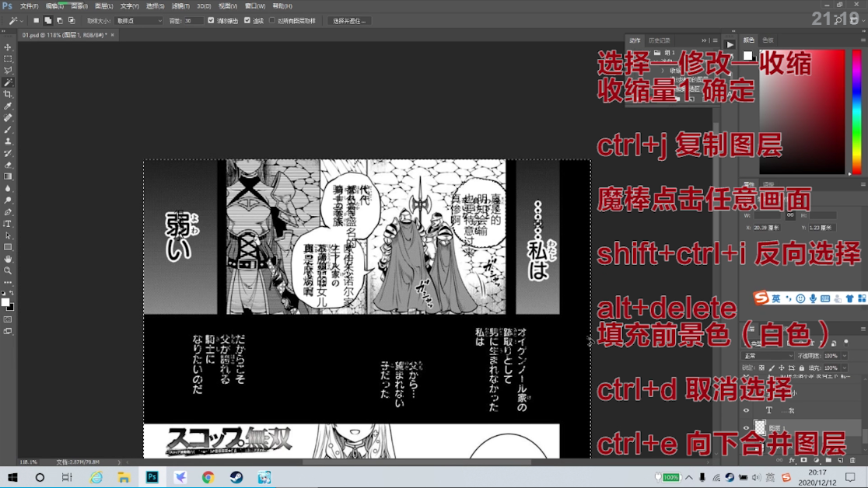Open the layers panel flyout menu
Image resolution: width=868 pixels, height=488 pixels.
863,329
